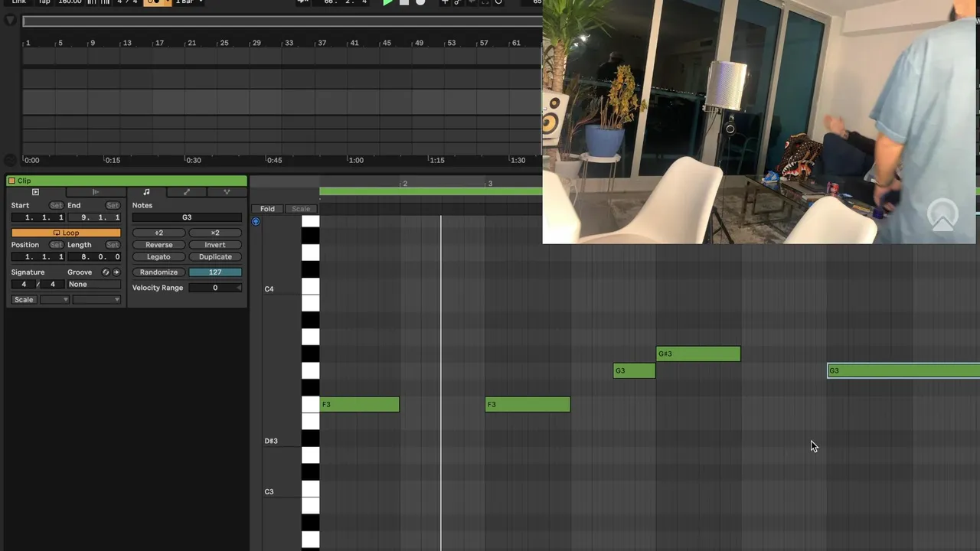The image size is (980, 551).
Task: Open the Envelopes tab in Clip view
Action: pos(186,192)
